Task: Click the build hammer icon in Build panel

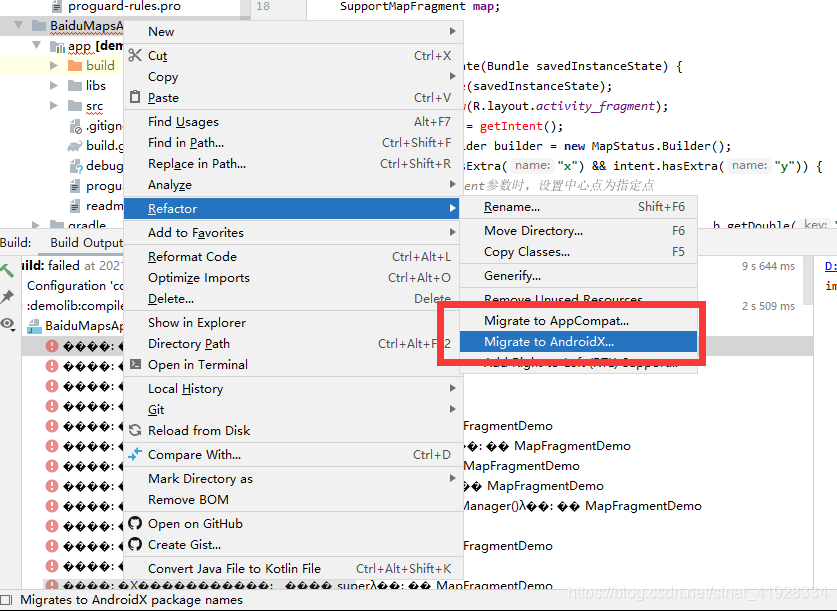Action: (7, 270)
